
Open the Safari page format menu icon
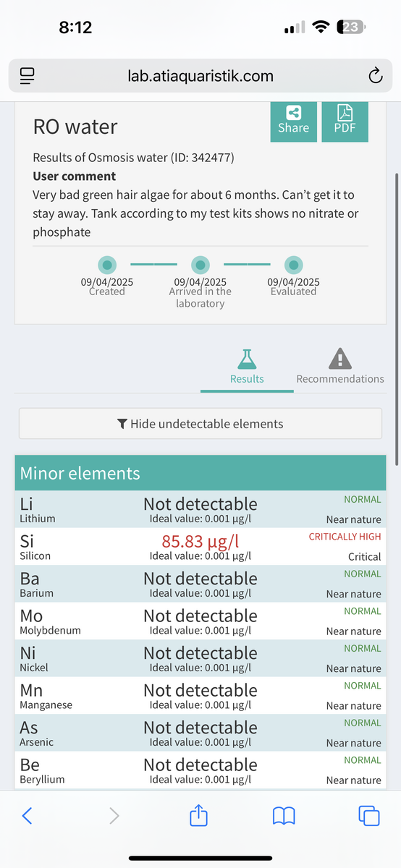pyautogui.click(x=28, y=75)
